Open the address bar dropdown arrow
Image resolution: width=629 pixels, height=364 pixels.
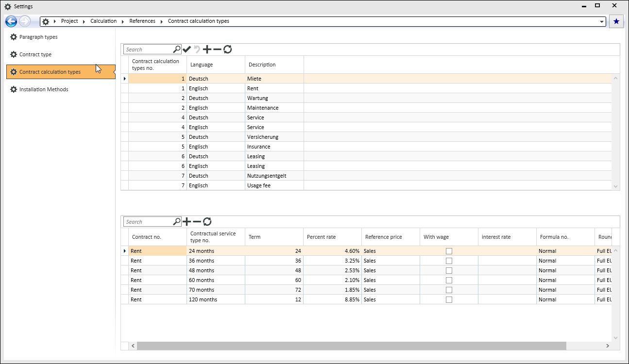click(602, 21)
